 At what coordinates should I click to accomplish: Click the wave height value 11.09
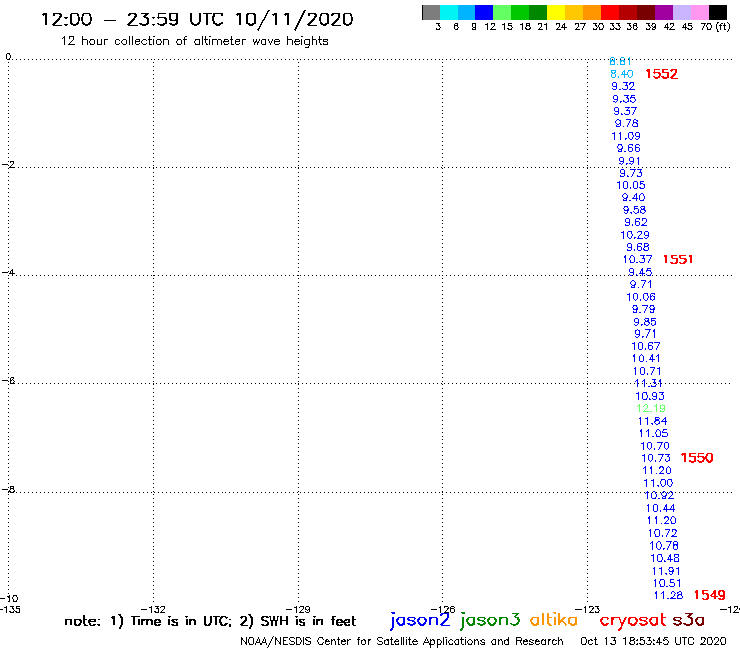(x=626, y=136)
